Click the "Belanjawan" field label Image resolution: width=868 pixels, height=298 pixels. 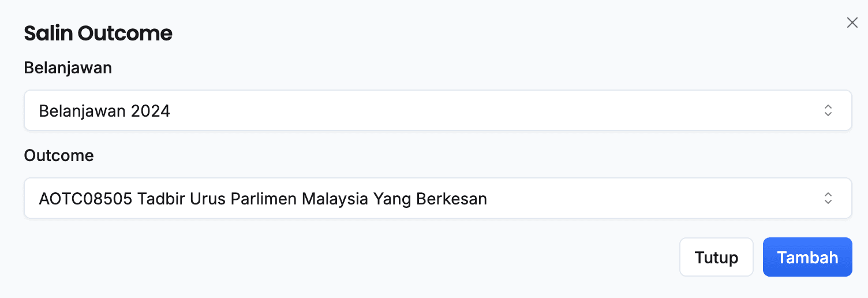pos(68,68)
